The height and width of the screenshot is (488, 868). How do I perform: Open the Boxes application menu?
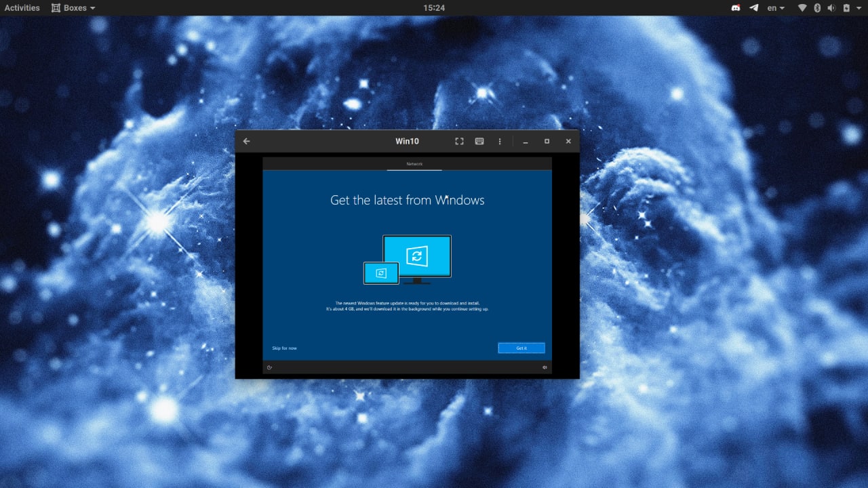(x=74, y=8)
